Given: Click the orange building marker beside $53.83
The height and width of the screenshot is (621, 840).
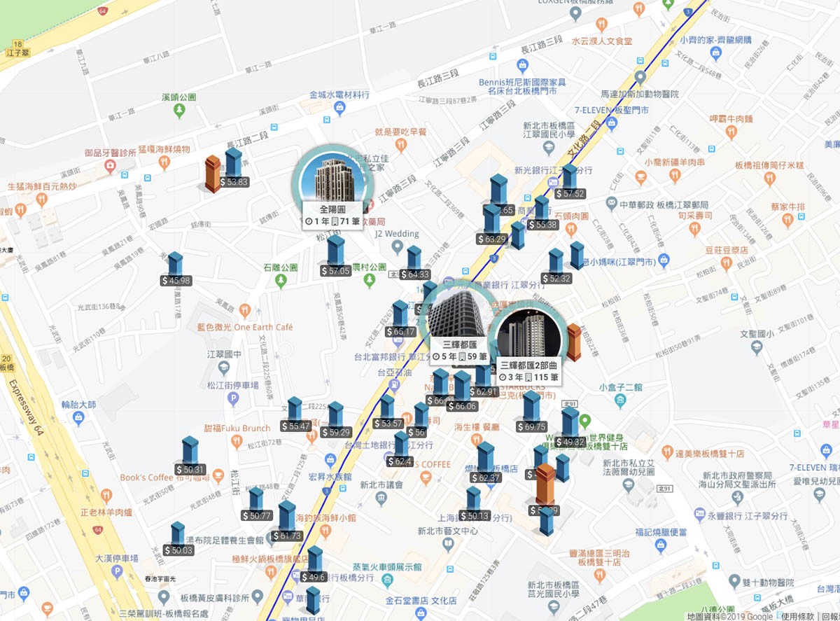Looking at the screenshot, I should tap(213, 174).
